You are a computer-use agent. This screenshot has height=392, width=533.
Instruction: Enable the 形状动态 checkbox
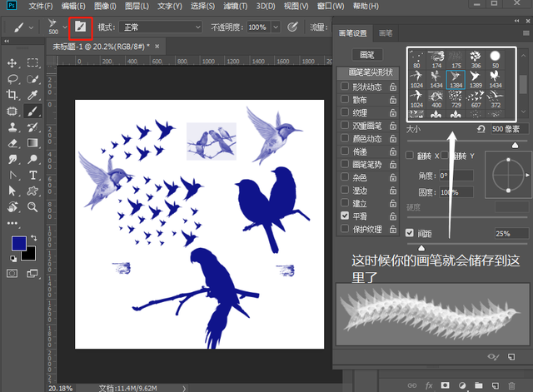pyautogui.click(x=346, y=86)
